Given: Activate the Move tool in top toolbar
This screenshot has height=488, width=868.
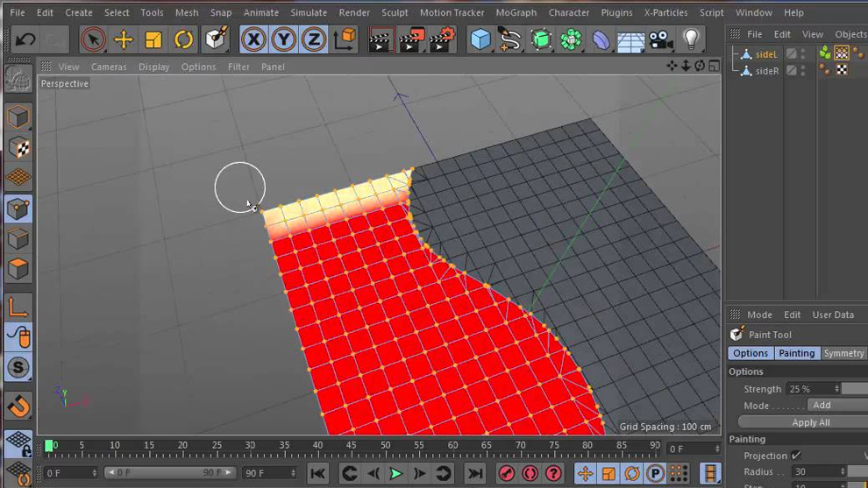Looking at the screenshot, I should point(124,39).
